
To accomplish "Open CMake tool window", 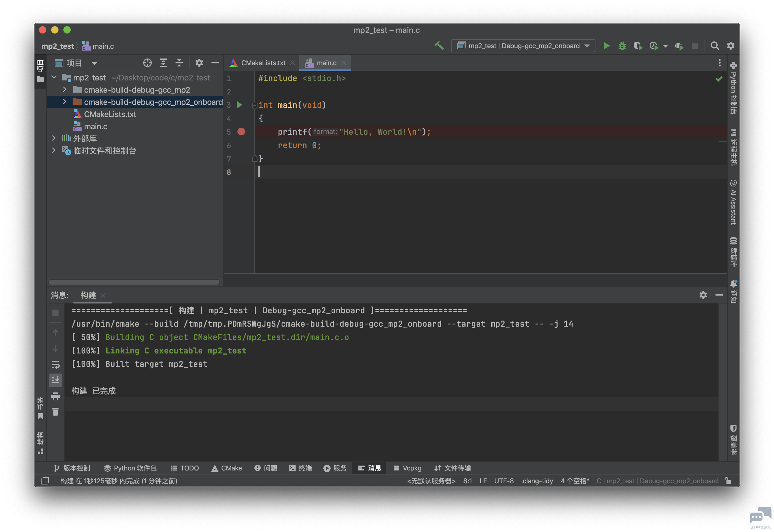I will click(x=227, y=468).
